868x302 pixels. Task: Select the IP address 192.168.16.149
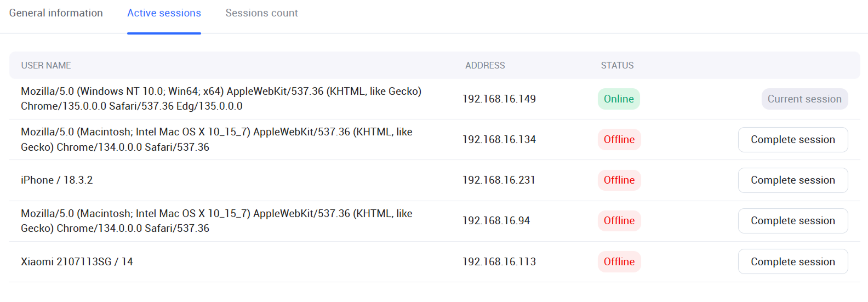[499, 99]
